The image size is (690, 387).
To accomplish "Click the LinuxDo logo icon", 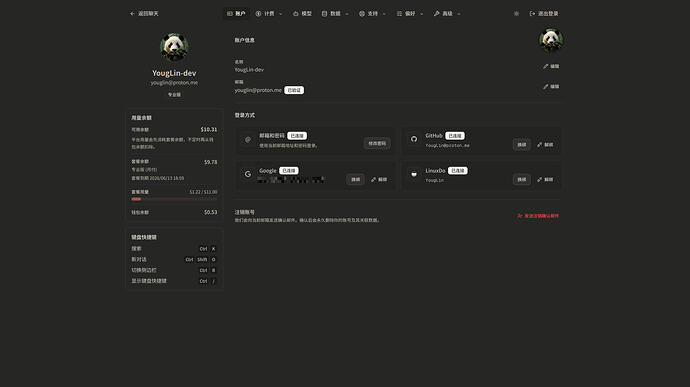I will tap(414, 174).
